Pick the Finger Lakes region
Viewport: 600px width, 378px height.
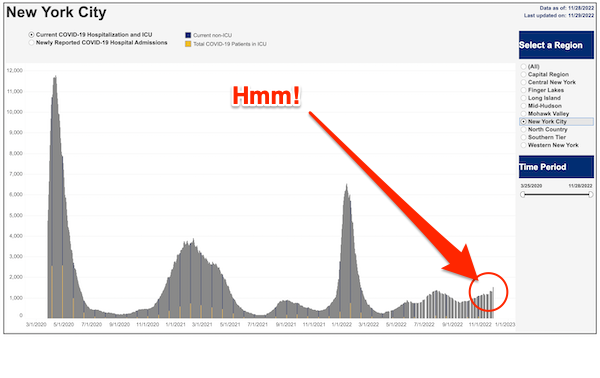(x=523, y=90)
